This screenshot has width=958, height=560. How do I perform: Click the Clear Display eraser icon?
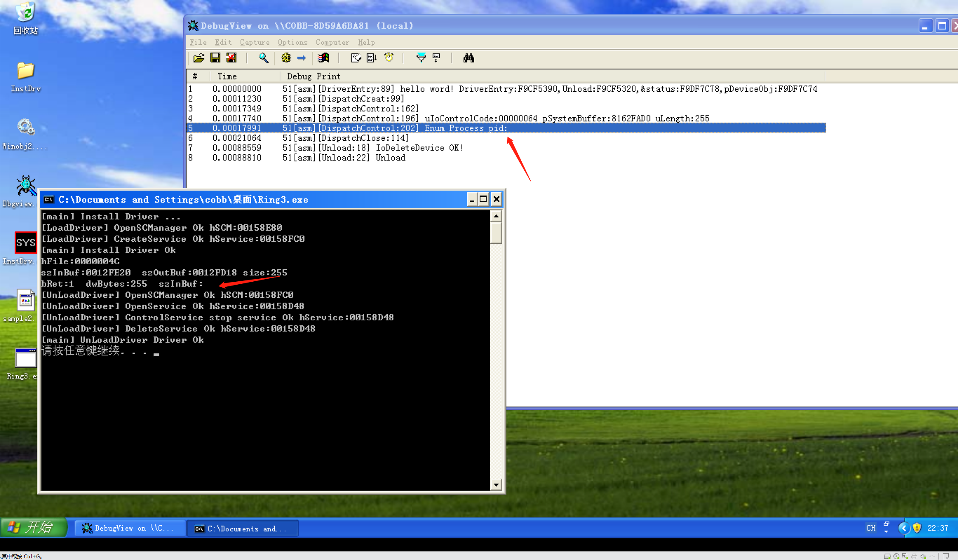[x=356, y=58]
